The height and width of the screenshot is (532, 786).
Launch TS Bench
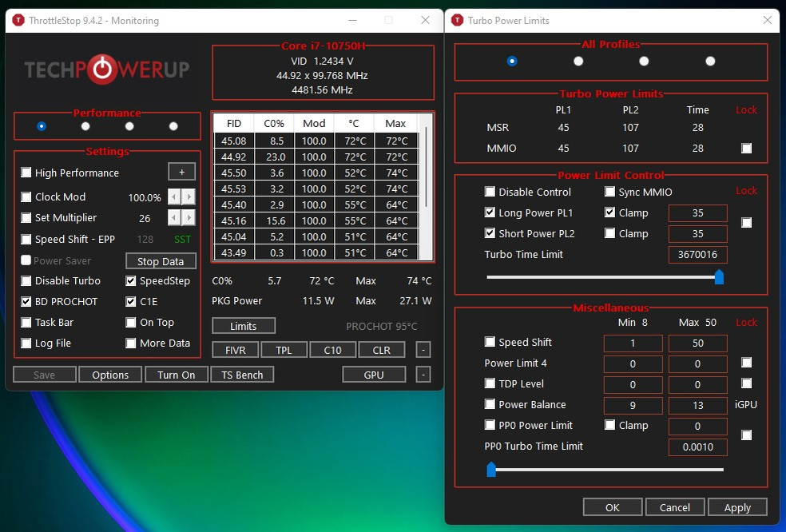click(x=242, y=375)
